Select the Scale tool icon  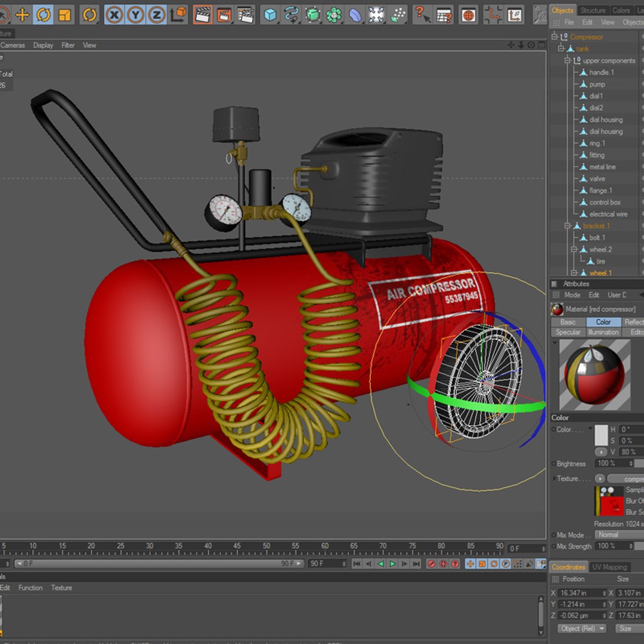tap(64, 15)
